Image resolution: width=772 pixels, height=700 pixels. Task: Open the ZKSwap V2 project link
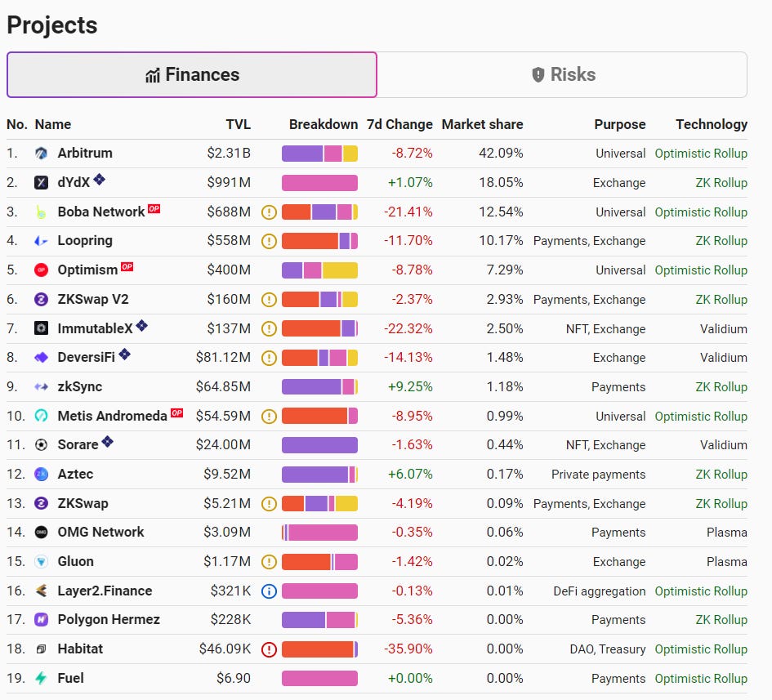click(93, 299)
